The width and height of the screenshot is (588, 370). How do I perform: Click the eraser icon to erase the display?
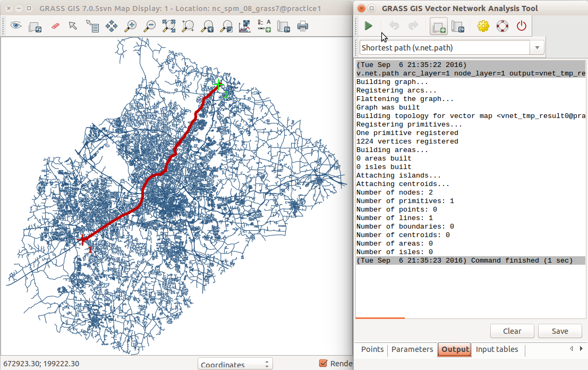coord(54,26)
